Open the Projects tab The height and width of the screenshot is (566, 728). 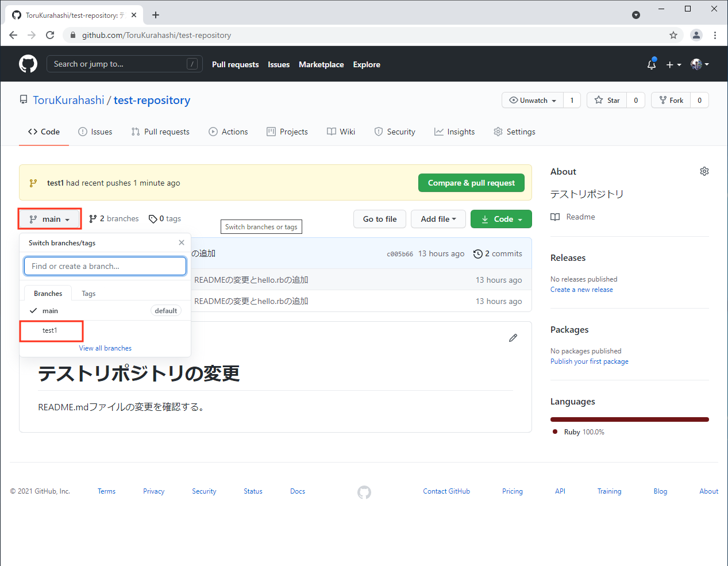287,132
